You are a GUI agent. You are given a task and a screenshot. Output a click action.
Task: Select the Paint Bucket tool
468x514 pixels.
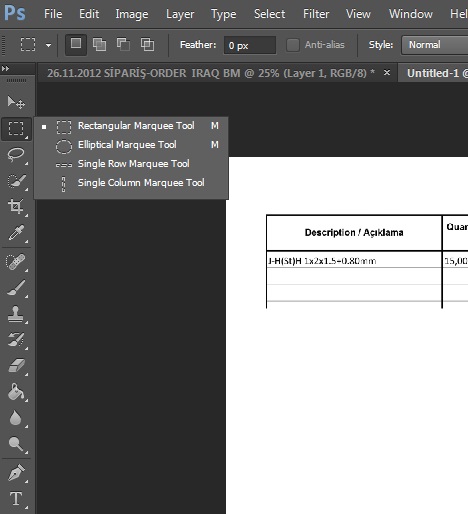coord(16,392)
